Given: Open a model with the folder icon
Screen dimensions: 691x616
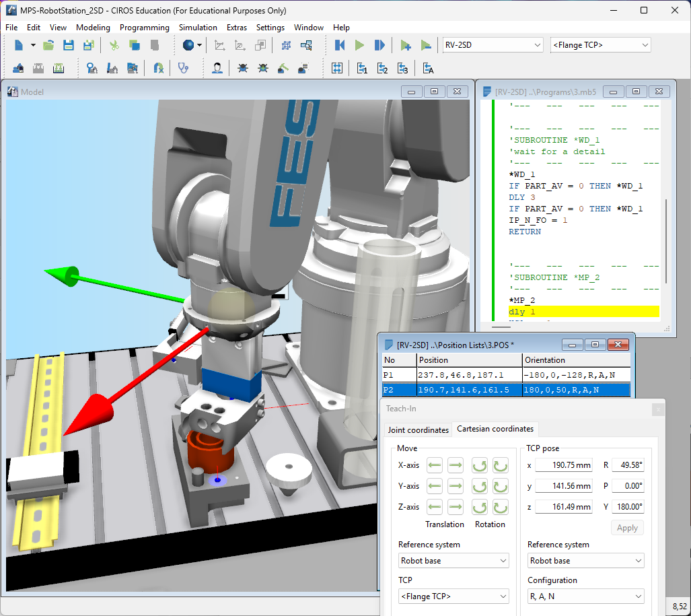Looking at the screenshot, I should [48, 45].
